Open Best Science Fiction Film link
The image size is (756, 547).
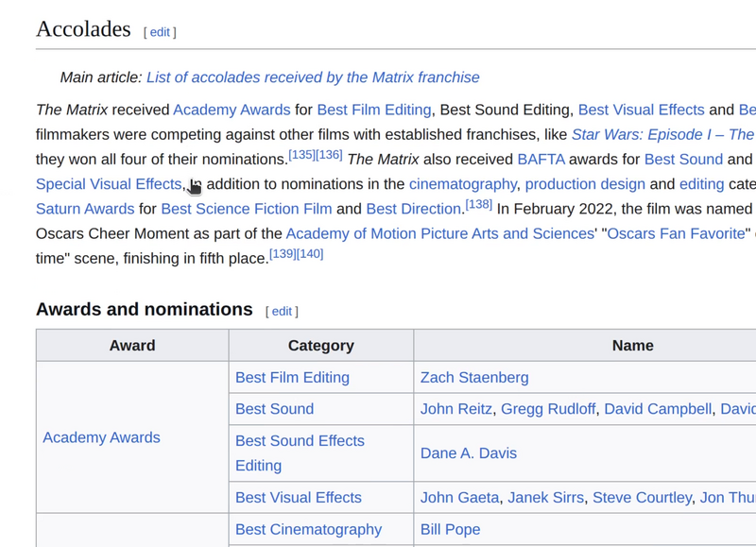pos(247,209)
